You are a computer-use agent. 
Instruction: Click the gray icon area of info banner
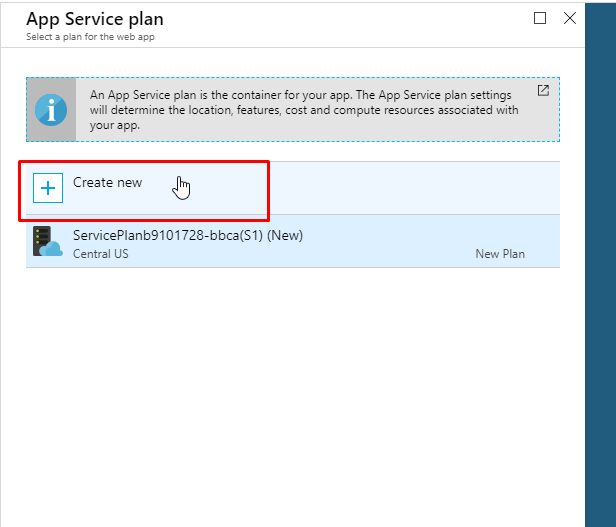coord(51,110)
